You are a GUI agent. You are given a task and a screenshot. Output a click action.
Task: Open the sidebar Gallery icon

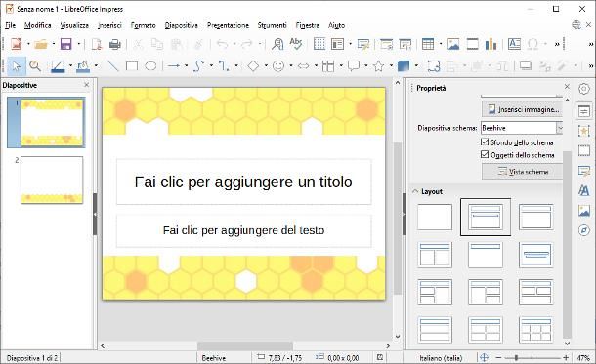pos(584,210)
